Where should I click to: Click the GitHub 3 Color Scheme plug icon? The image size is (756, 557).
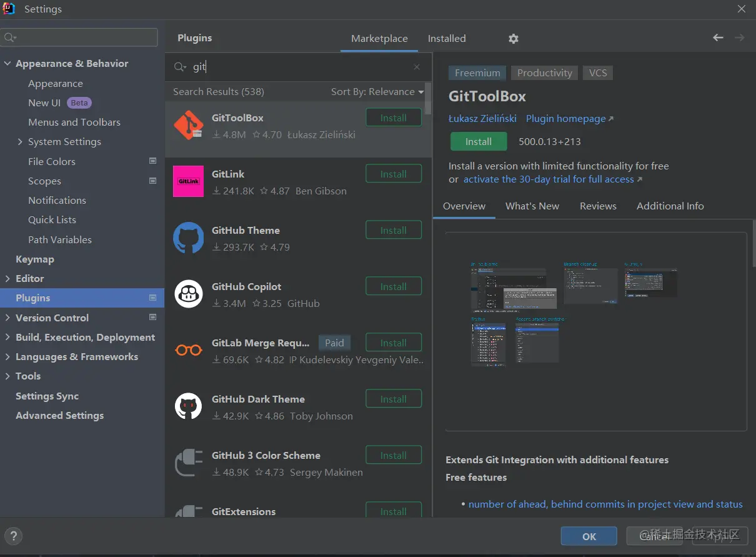pos(188,463)
